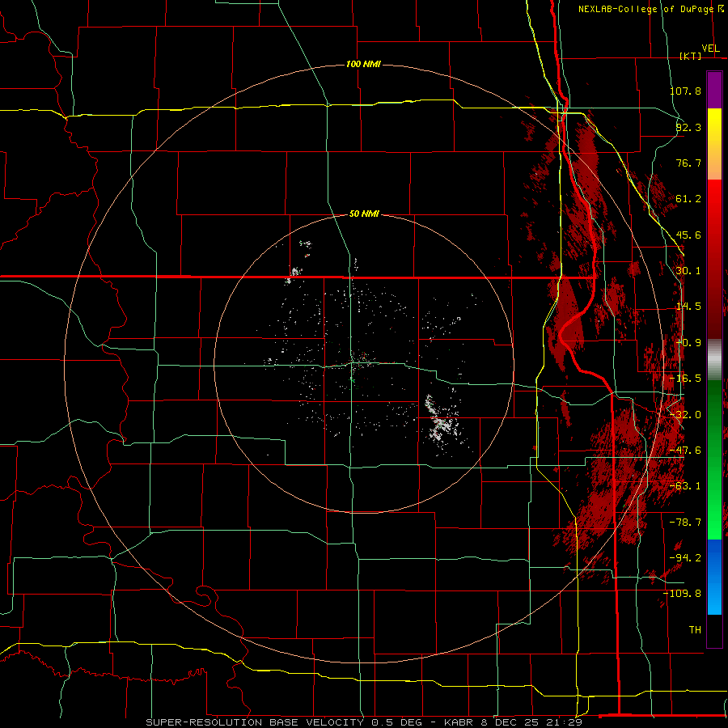
Task: Click the '100 NMI' range ring label
Action: (x=363, y=64)
